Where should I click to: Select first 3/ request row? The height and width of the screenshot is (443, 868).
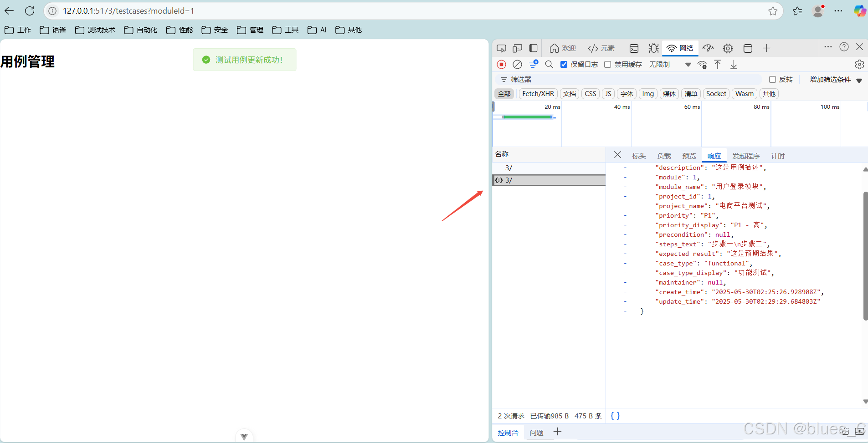point(549,168)
